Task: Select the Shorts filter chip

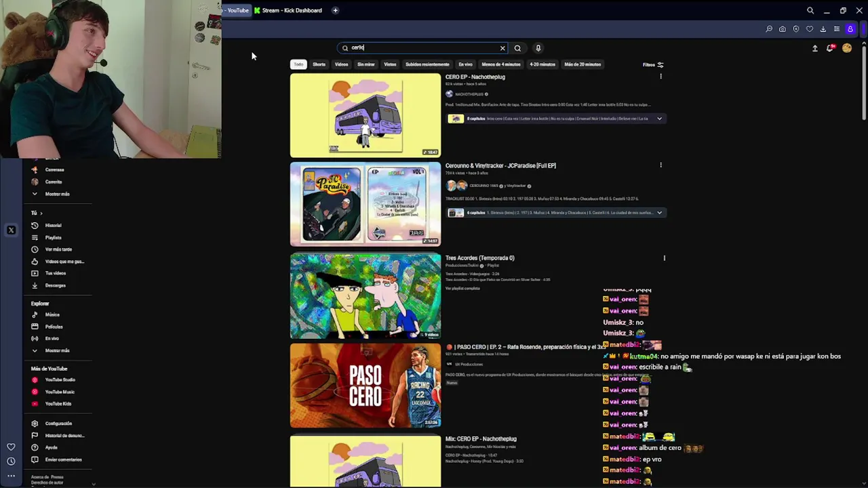Action: pos(319,64)
